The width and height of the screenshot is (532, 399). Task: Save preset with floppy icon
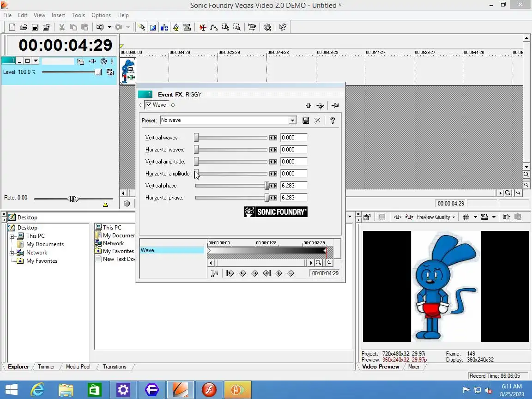click(306, 121)
